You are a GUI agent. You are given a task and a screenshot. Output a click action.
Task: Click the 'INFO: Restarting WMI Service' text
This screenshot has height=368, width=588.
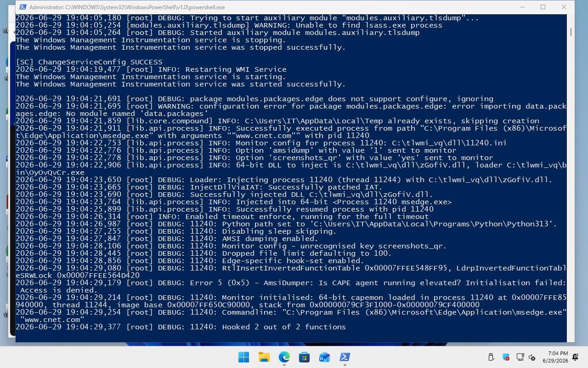(x=222, y=69)
